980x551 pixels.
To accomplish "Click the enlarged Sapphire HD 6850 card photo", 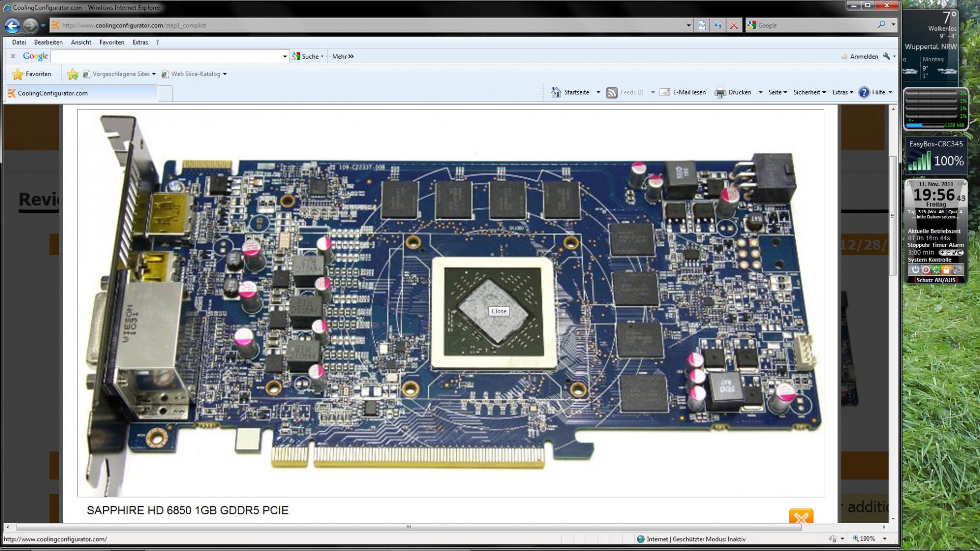I will pos(451,303).
